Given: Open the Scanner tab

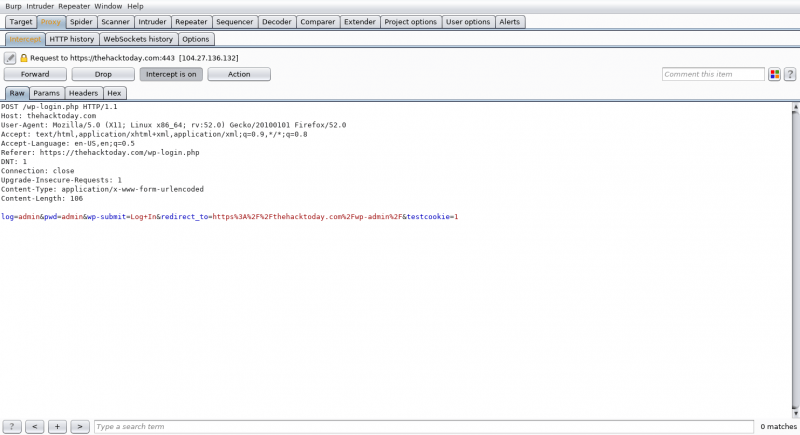Looking at the screenshot, I should point(115,22).
